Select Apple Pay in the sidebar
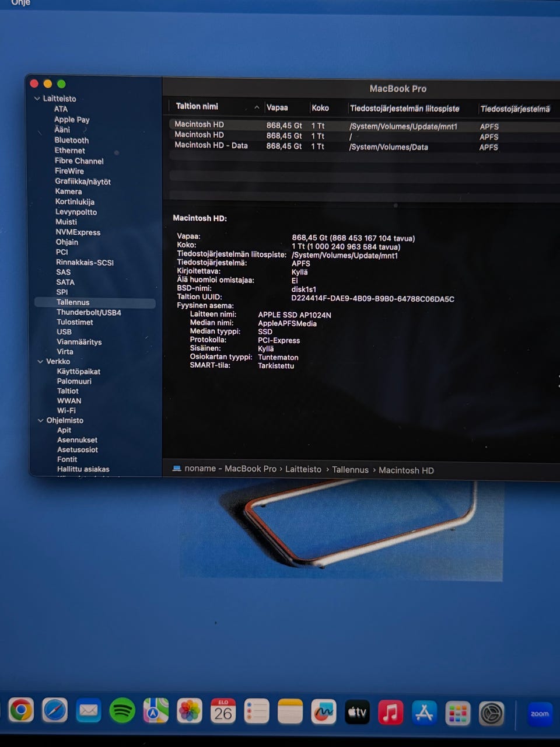Image resolution: width=560 pixels, height=747 pixels. pyautogui.click(x=72, y=120)
